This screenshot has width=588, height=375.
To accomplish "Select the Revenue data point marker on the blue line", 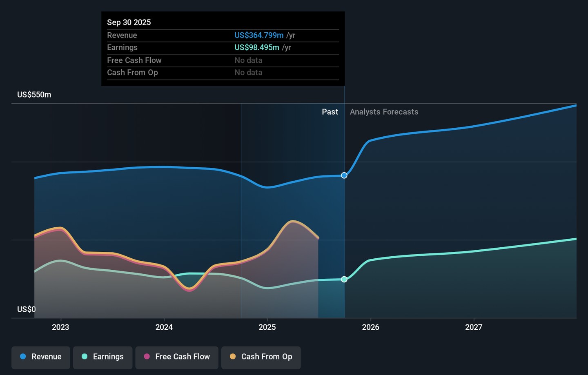I will tap(344, 175).
